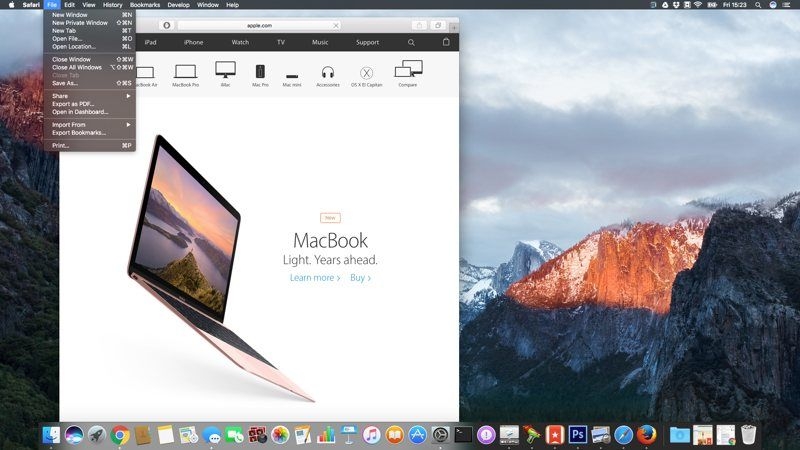Open Spotlight search in menu bar

point(758,5)
